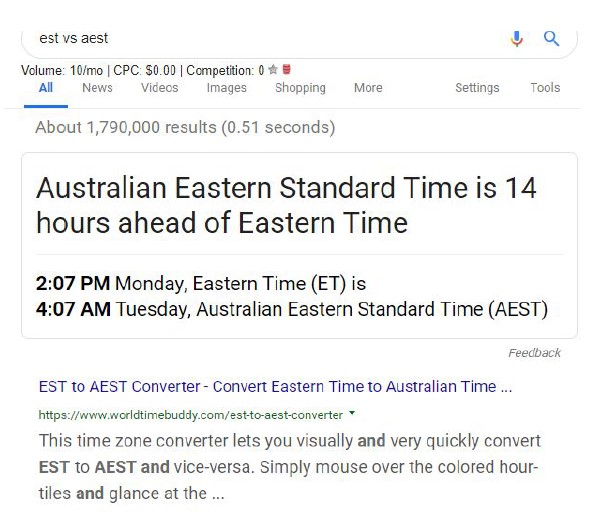Image resolution: width=595 pixels, height=518 pixels.
Task: Click the star icon beside Competition
Action: (x=273, y=69)
